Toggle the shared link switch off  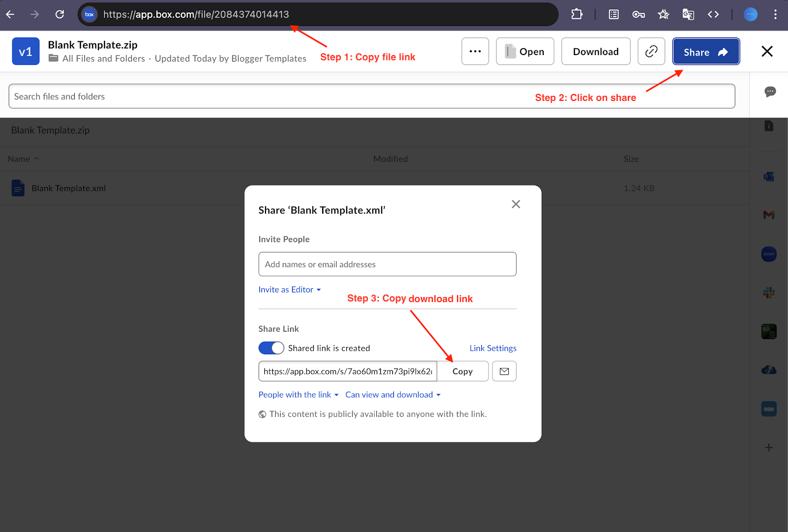[x=271, y=348]
